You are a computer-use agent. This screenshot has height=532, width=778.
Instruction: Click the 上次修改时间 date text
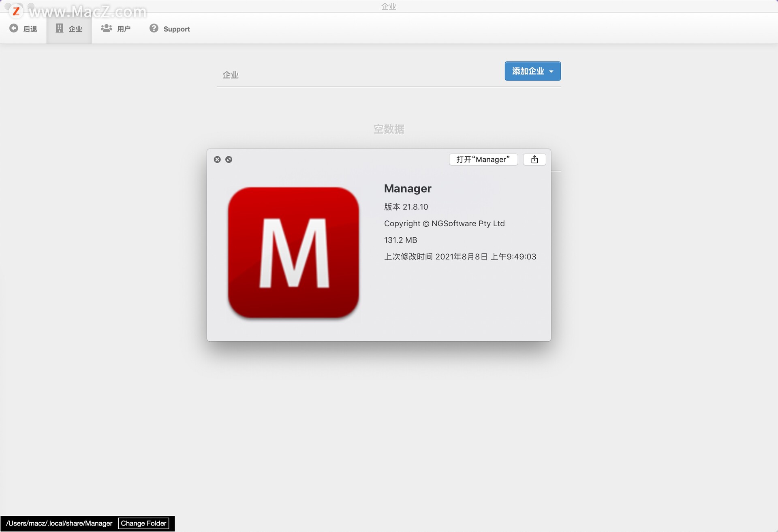(460, 257)
